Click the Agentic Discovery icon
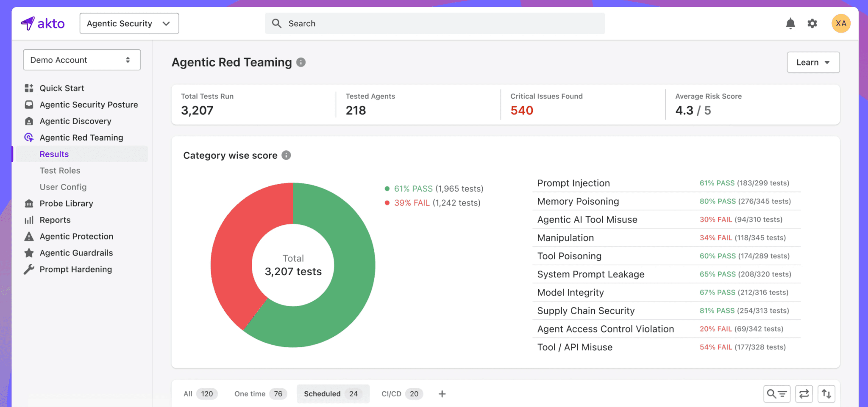Viewport: 868px width, 407px height. coord(29,121)
